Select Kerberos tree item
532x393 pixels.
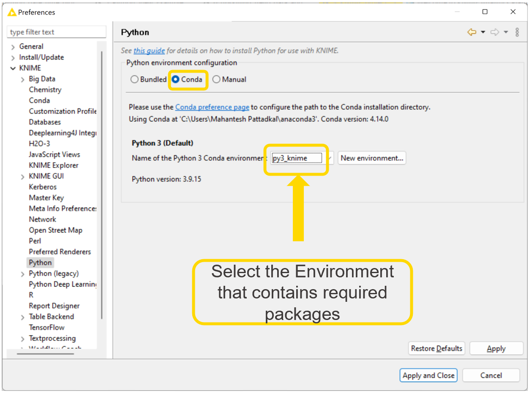coord(43,187)
